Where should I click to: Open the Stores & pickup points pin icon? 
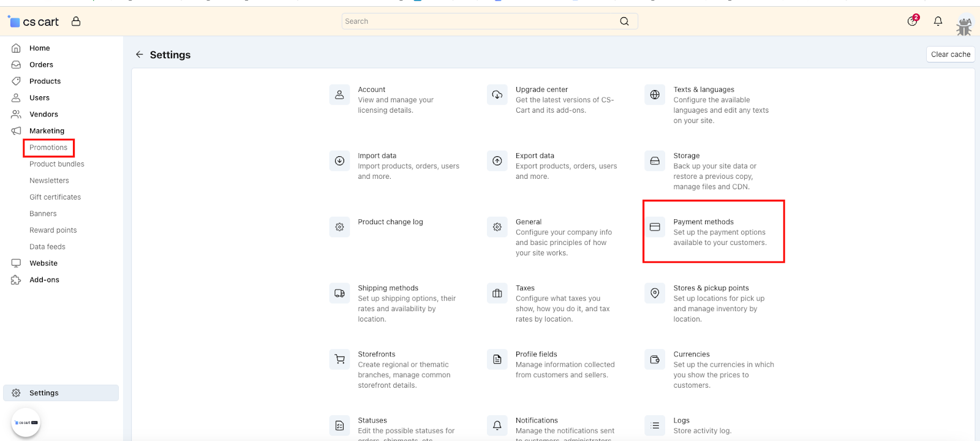tap(655, 293)
